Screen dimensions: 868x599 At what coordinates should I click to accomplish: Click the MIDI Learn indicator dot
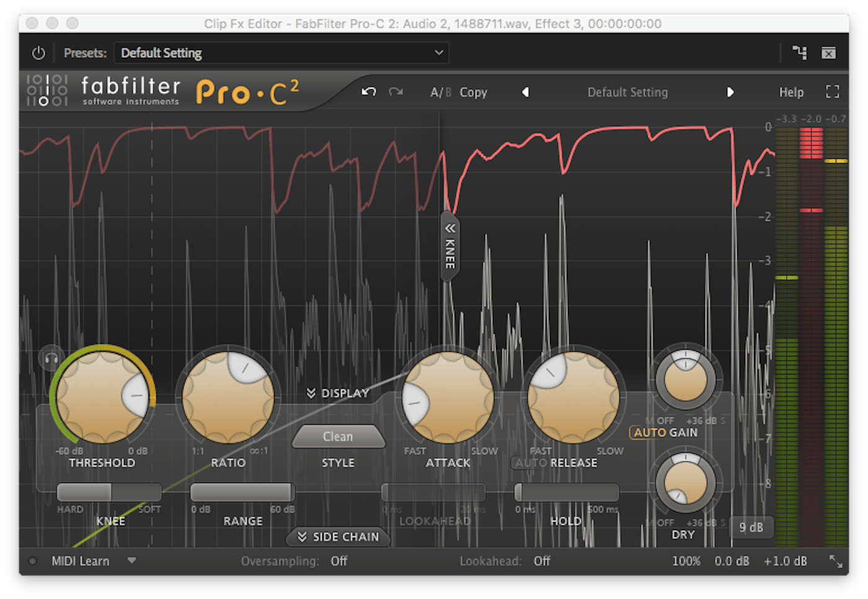[32, 561]
